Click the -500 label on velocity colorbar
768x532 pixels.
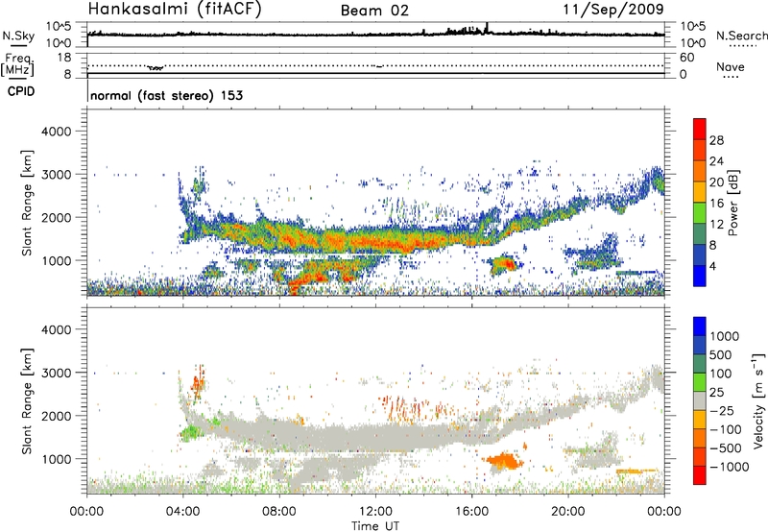click(x=726, y=448)
